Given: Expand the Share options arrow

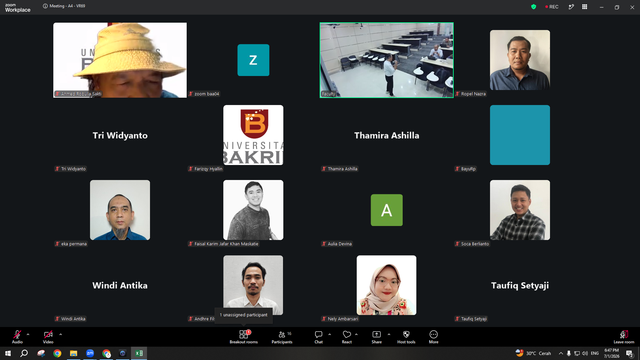Looking at the screenshot, I should (389, 334).
